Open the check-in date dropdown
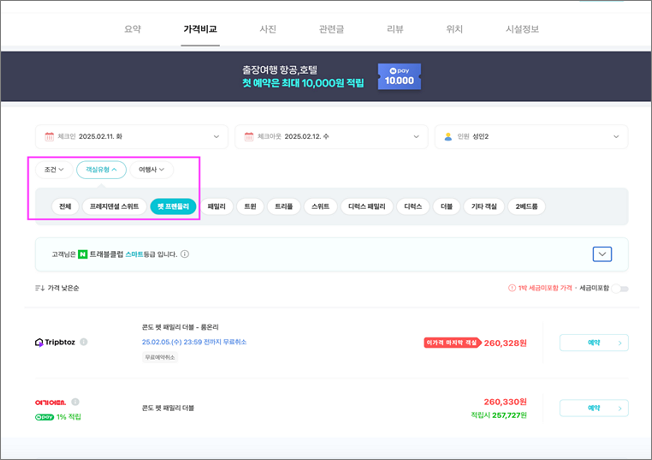Image resolution: width=652 pixels, height=460 pixels. (132, 136)
